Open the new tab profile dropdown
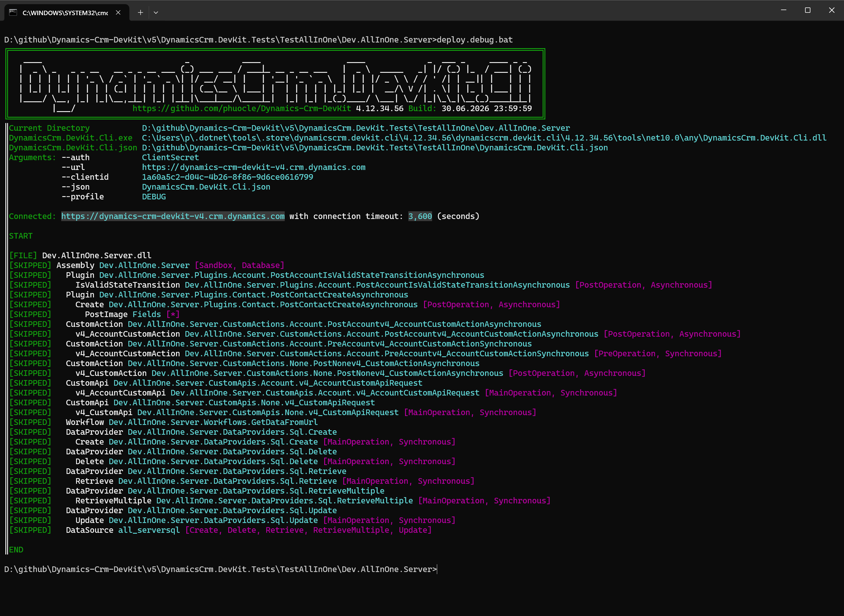Viewport: 844px width, 616px height. 156,13
